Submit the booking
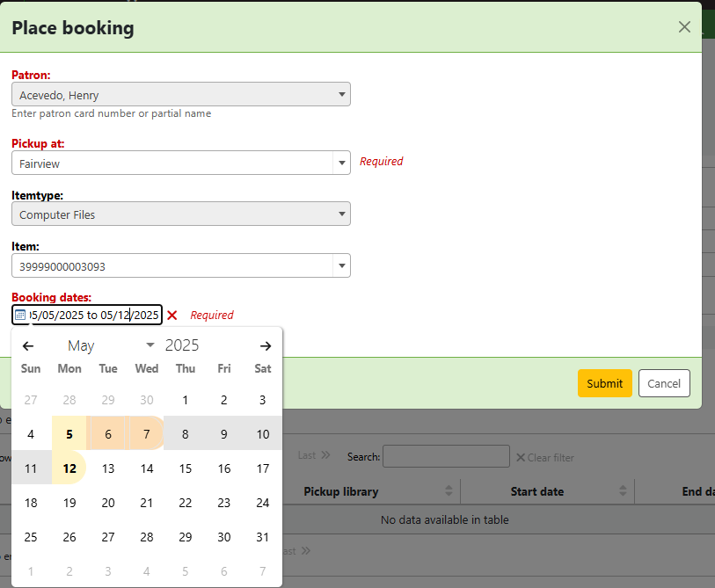Image resolution: width=715 pixels, height=588 pixels. click(604, 383)
